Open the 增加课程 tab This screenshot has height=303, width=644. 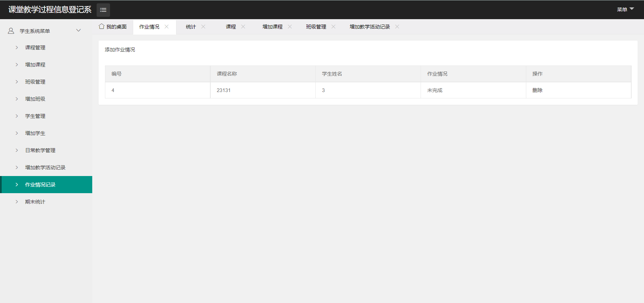(x=272, y=27)
